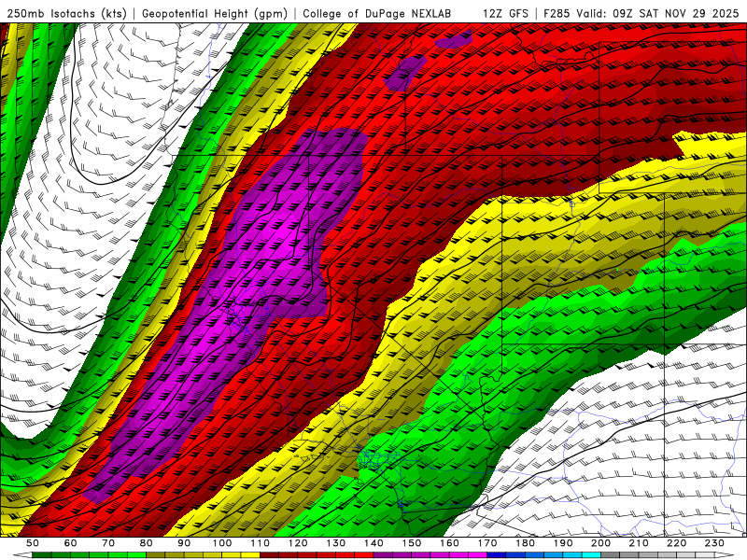Image resolution: width=747 pixels, height=560 pixels.
Task: Click the dark red swatch starting at 110
Action: 270,555
